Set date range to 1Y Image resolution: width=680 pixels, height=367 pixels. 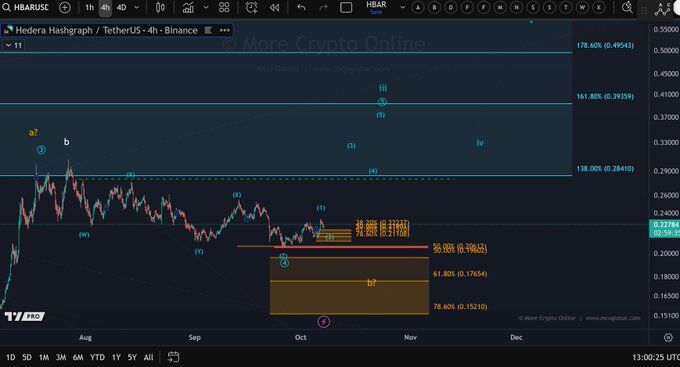[116, 357]
